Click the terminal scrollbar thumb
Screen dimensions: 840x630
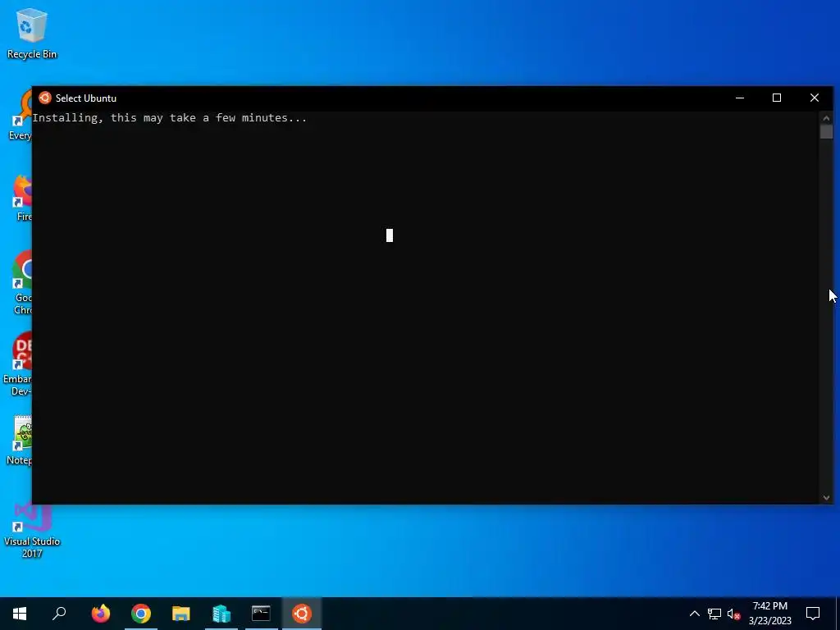tap(826, 132)
